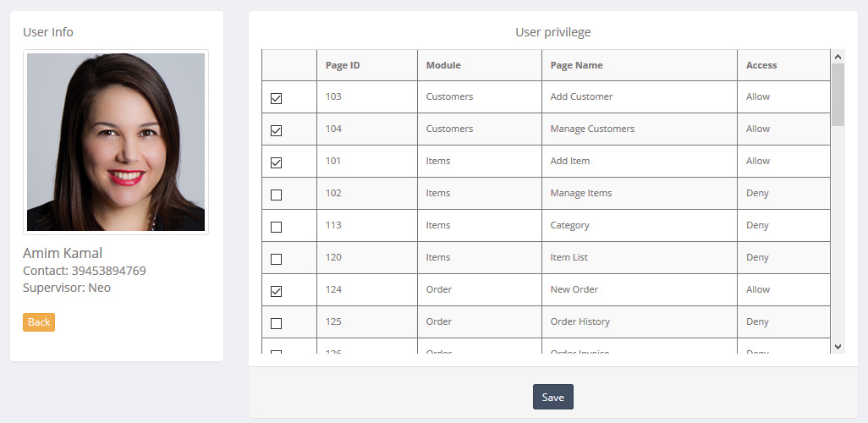The image size is (868, 423).
Task: Click the Page Name column header
Action: [576, 65]
